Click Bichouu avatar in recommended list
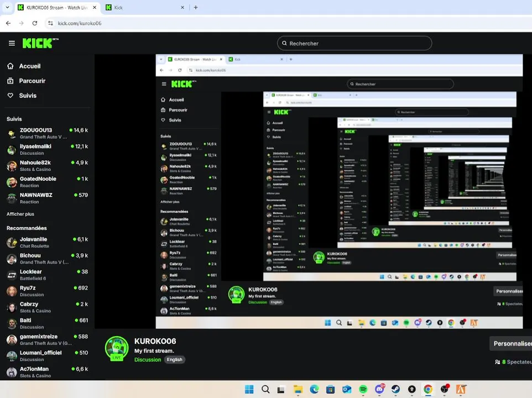 pos(12,259)
